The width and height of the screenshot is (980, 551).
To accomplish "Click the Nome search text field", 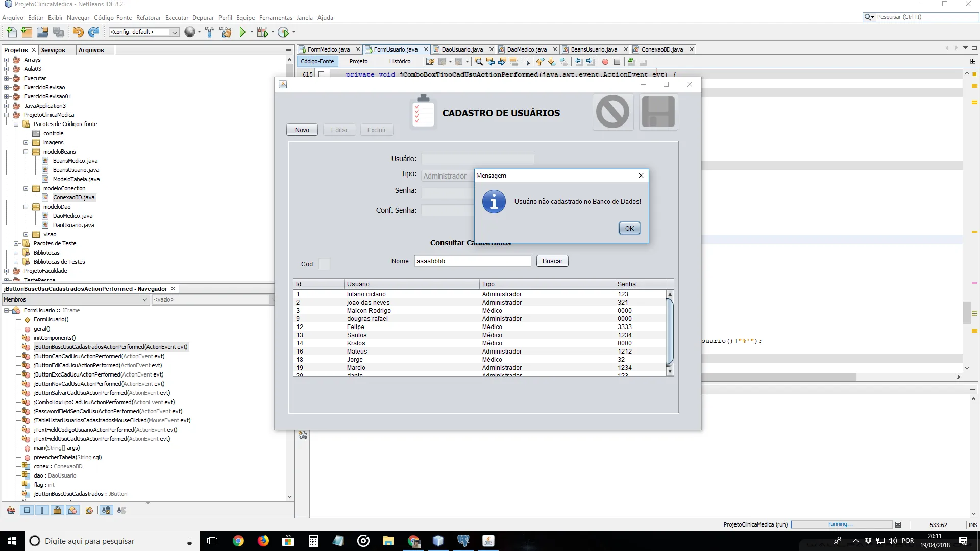I will 472,261.
